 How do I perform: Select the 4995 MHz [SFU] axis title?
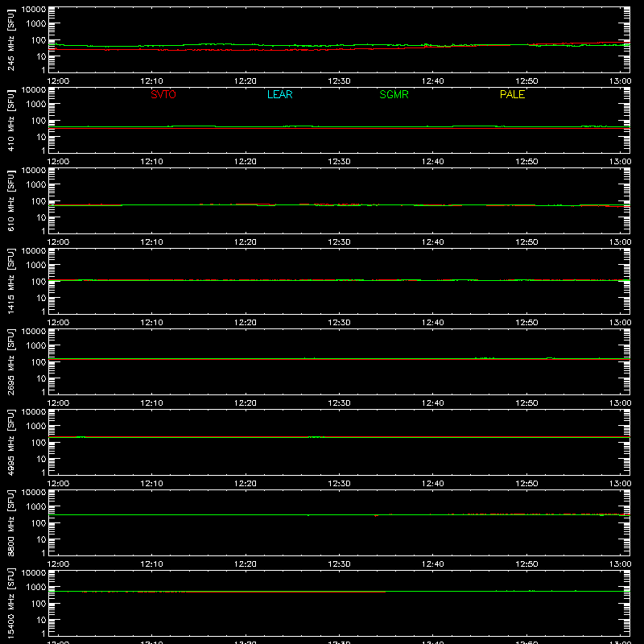pyautogui.click(x=10, y=442)
